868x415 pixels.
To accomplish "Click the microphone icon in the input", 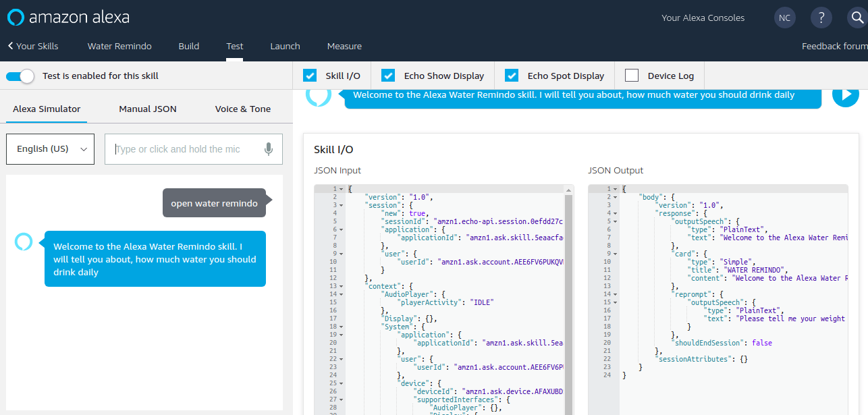I will tap(269, 149).
